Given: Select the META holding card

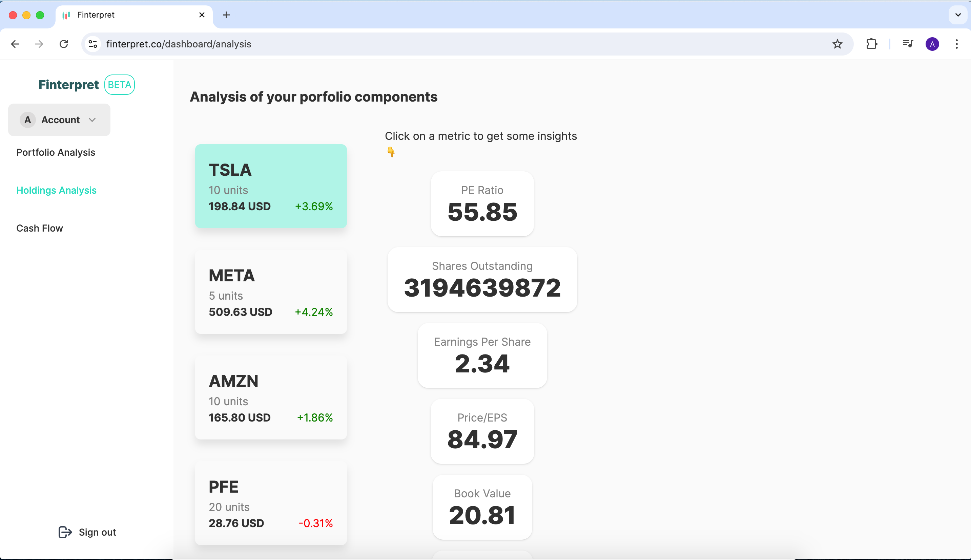Looking at the screenshot, I should click(x=271, y=292).
